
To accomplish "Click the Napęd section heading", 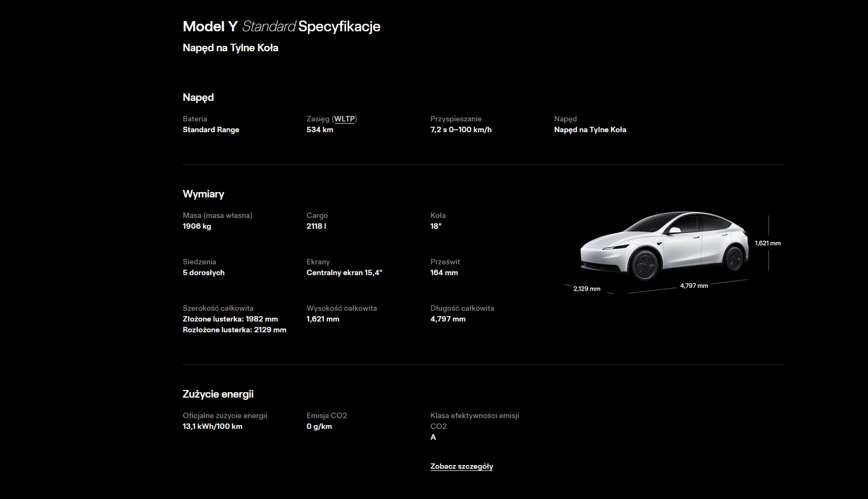I will point(198,98).
